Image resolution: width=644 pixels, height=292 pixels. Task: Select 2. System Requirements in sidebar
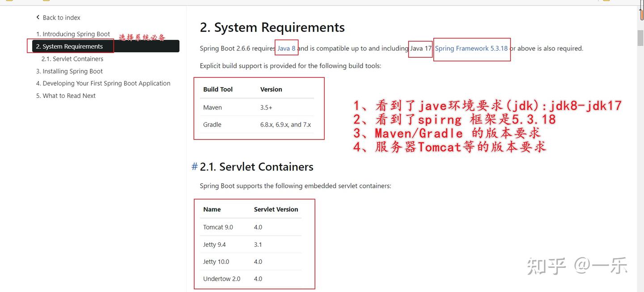point(106,46)
